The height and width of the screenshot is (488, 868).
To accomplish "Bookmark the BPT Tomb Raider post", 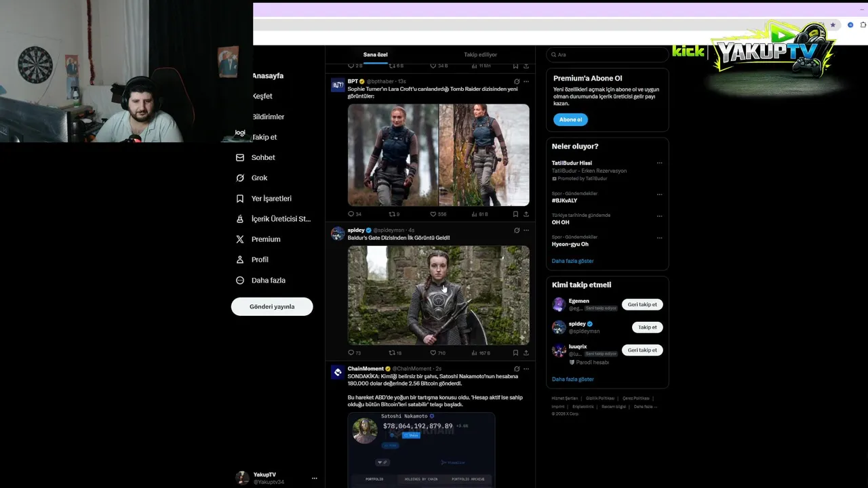I will pos(515,214).
